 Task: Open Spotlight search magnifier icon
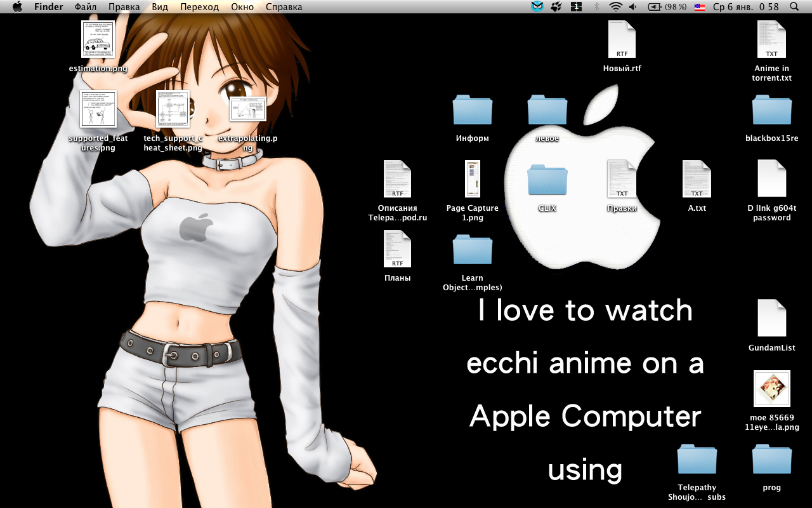[794, 7]
